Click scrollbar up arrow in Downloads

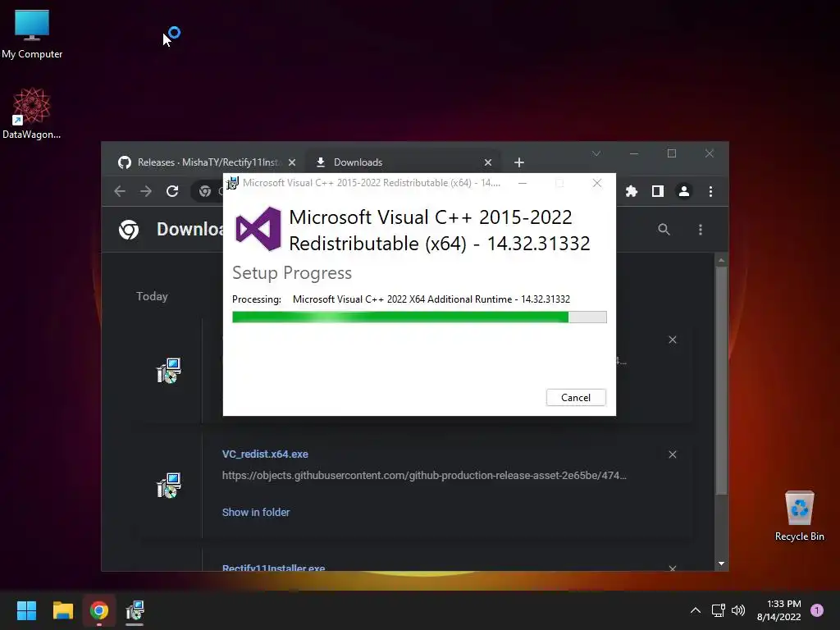coord(722,260)
